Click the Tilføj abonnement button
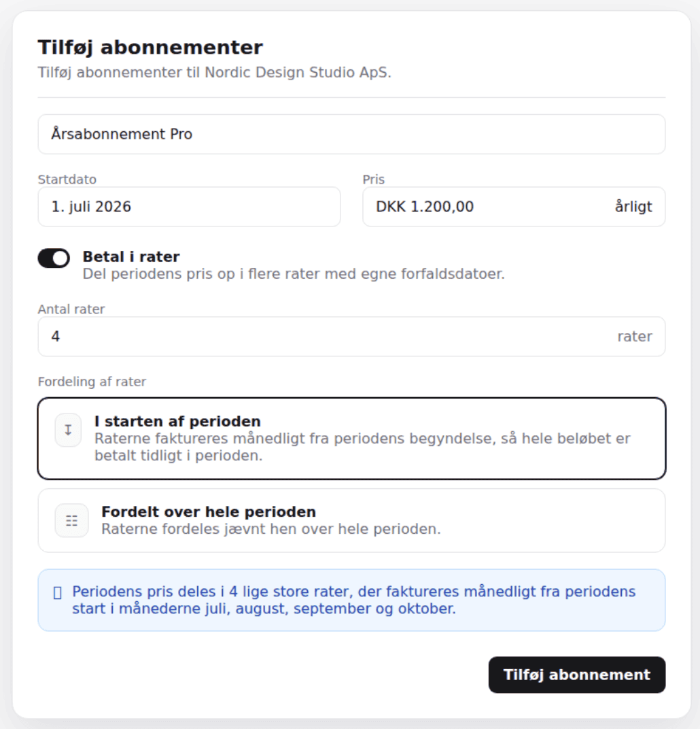Viewport: 700px width, 729px height. [x=577, y=675]
